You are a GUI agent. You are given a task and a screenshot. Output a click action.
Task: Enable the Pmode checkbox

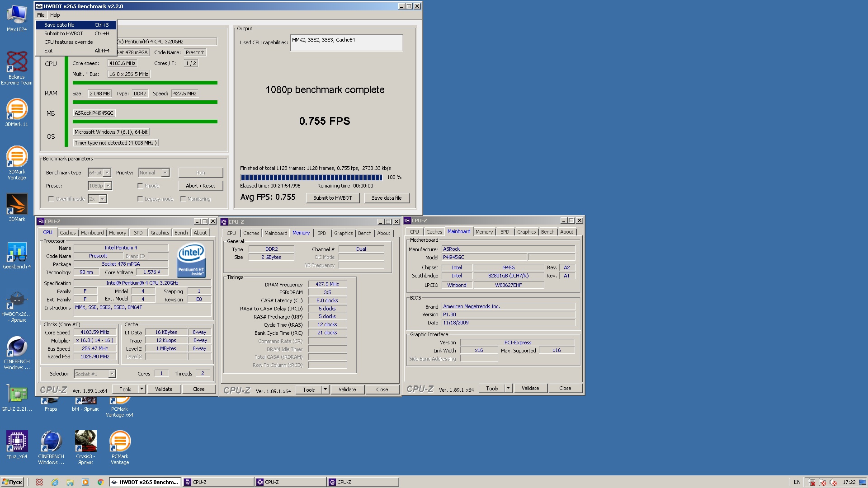coord(140,186)
